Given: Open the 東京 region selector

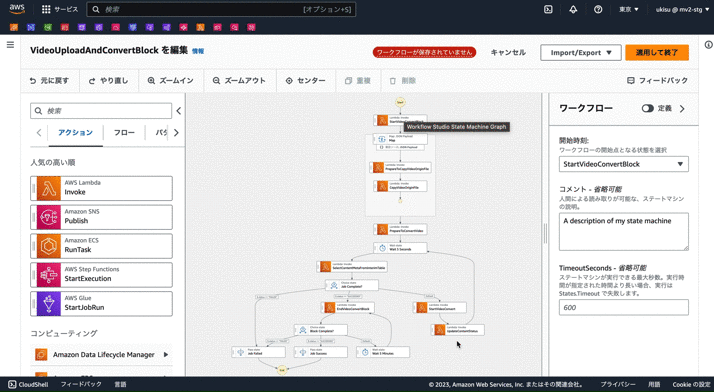Looking at the screenshot, I should [629, 9].
